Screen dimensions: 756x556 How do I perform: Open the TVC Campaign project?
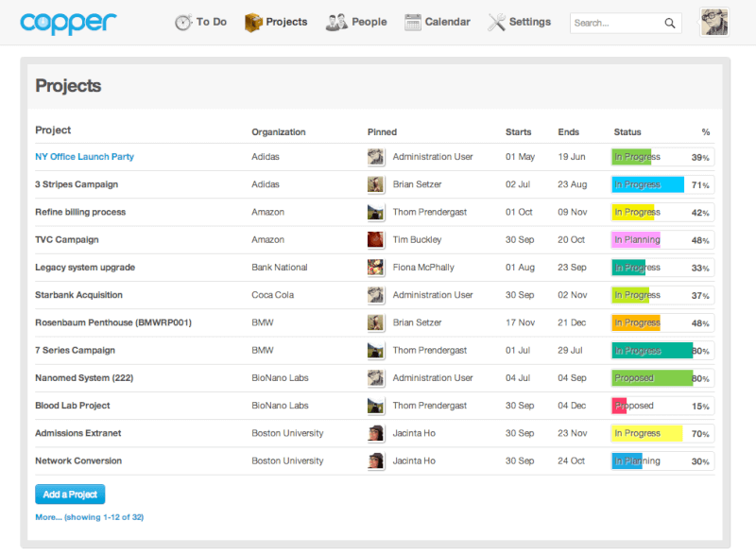click(67, 240)
